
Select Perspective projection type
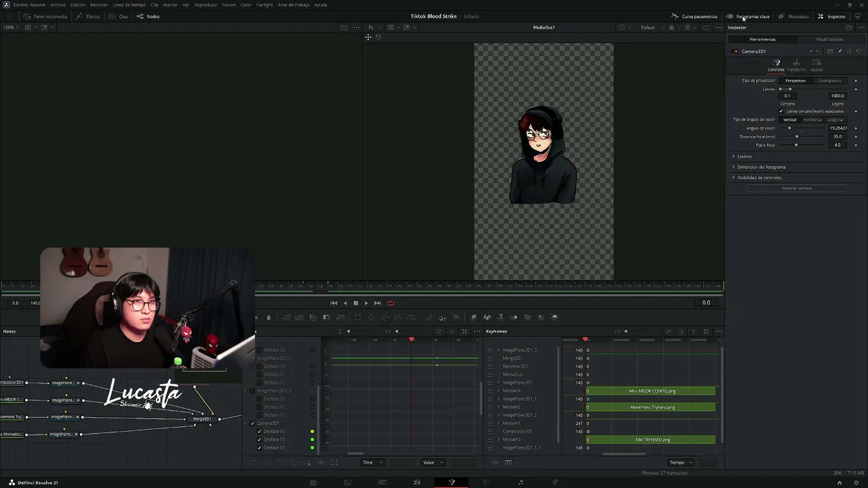point(795,81)
